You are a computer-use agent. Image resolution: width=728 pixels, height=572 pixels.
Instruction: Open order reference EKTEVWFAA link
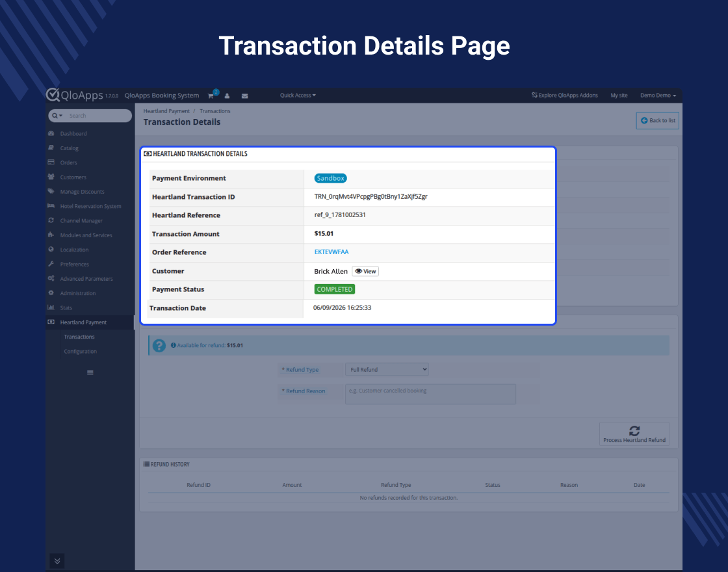tap(331, 252)
